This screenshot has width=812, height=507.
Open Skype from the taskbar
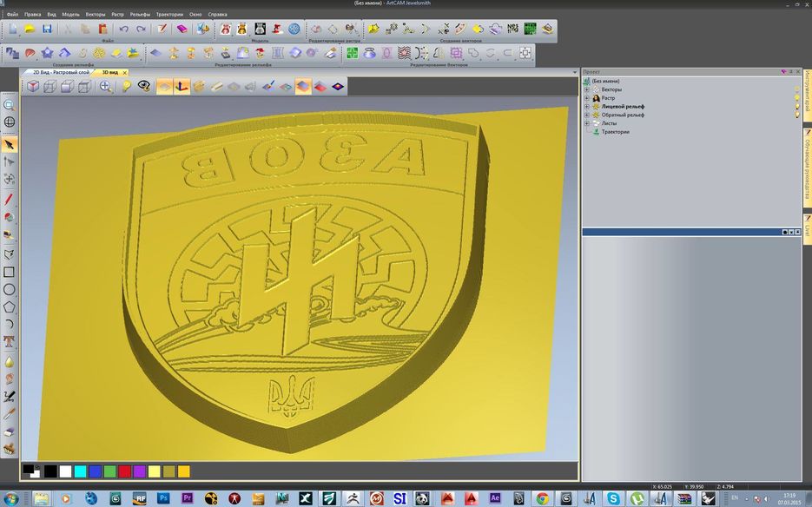(613, 498)
